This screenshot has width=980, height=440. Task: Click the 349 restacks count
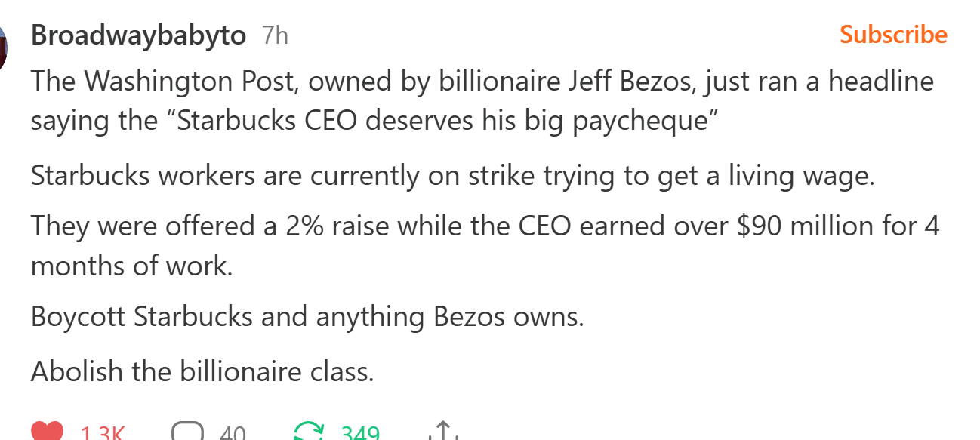pos(359,434)
